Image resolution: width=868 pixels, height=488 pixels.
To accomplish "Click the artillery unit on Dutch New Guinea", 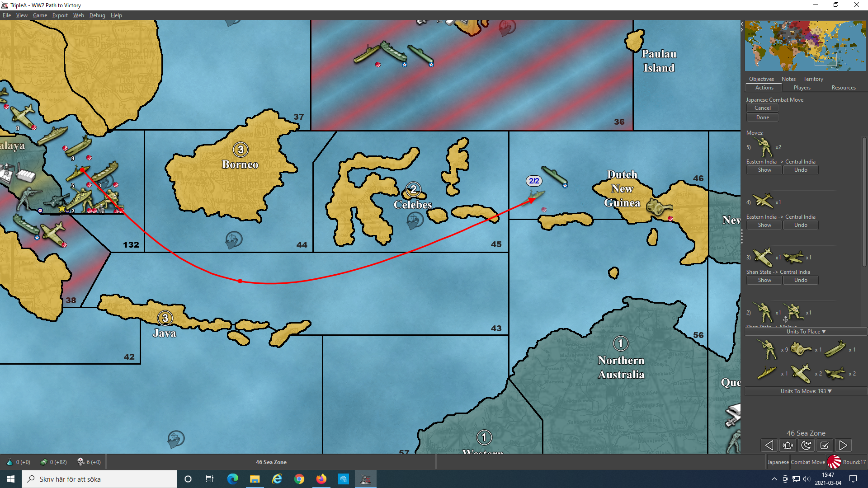I will [659, 207].
